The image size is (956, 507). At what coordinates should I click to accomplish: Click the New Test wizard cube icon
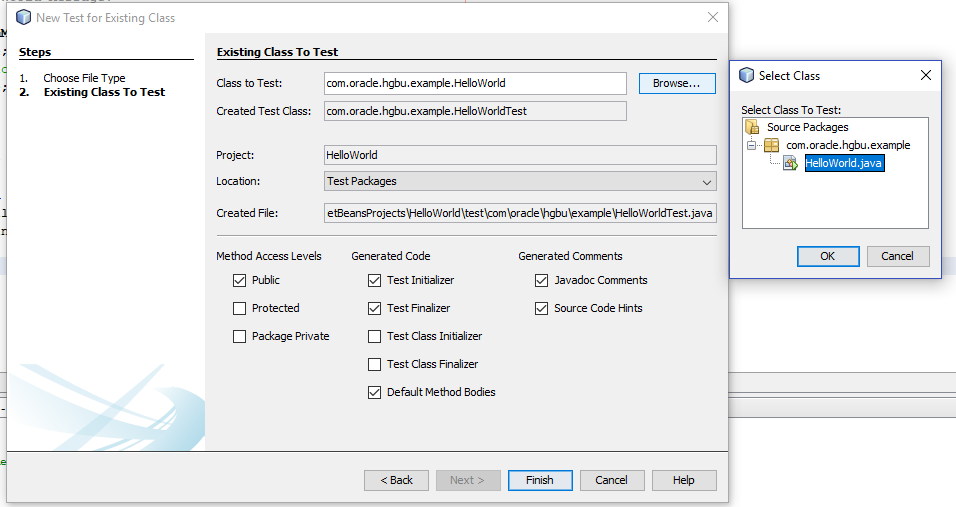click(x=23, y=18)
